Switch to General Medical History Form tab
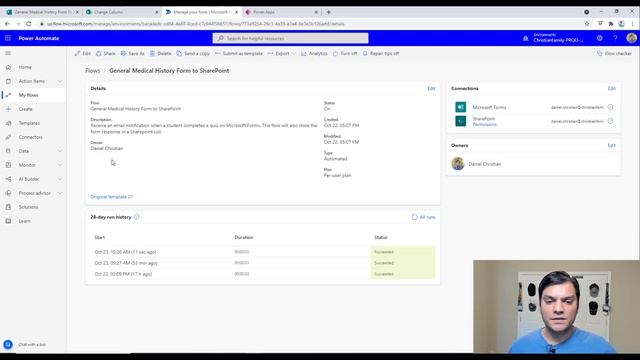This screenshot has height=360, width=640. (x=42, y=12)
